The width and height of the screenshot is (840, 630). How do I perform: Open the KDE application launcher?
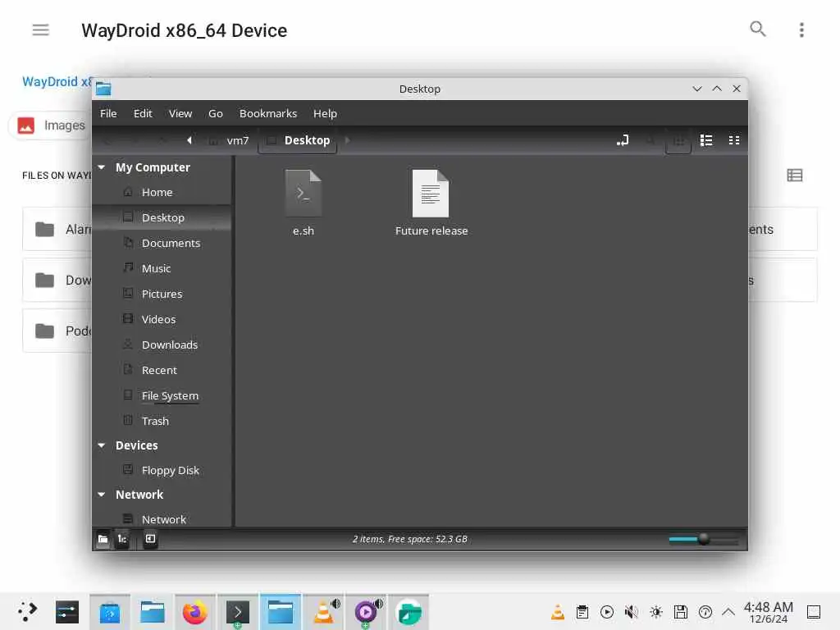[x=27, y=612]
